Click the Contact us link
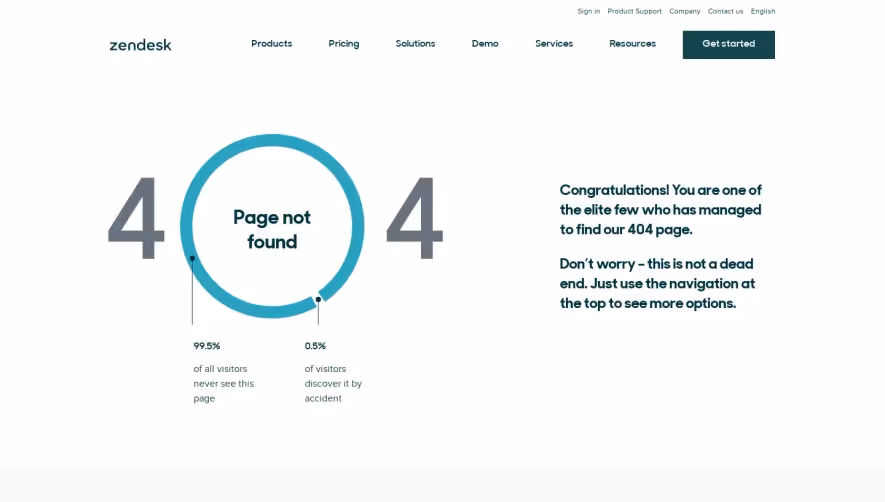The height and width of the screenshot is (502, 885). (x=725, y=11)
